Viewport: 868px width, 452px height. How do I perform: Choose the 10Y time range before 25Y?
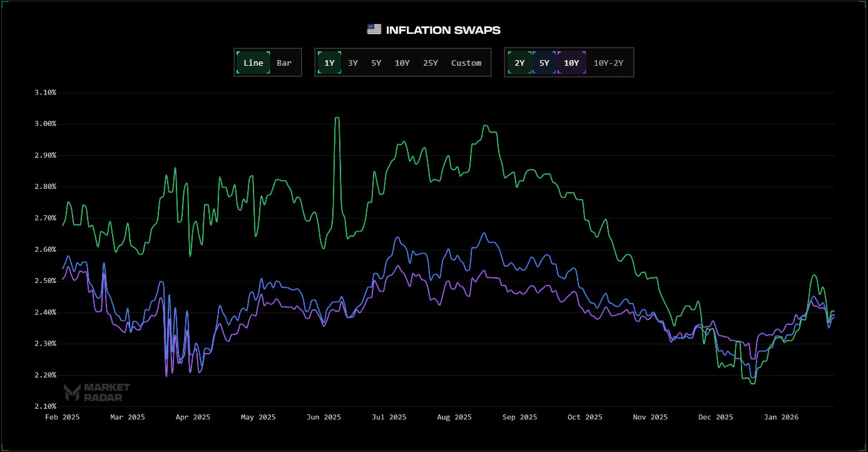[x=402, y=63]
